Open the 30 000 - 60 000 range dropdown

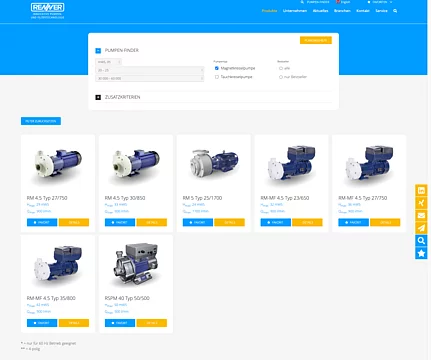[x=150, y=78]
